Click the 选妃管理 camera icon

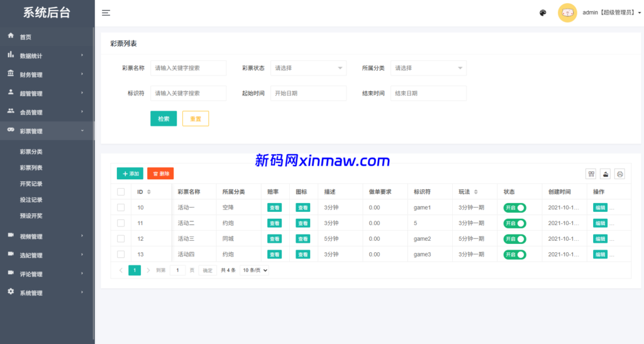point(11,254)
